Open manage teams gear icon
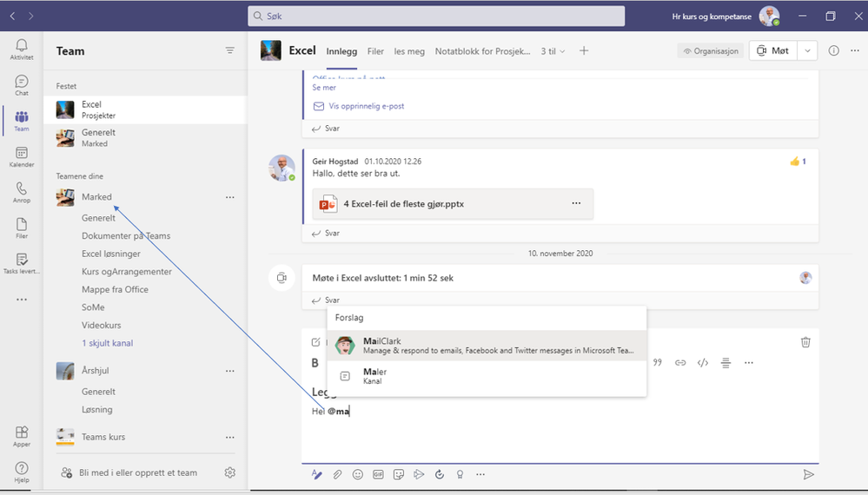868x495 pixels. click(x=229, y=472)
